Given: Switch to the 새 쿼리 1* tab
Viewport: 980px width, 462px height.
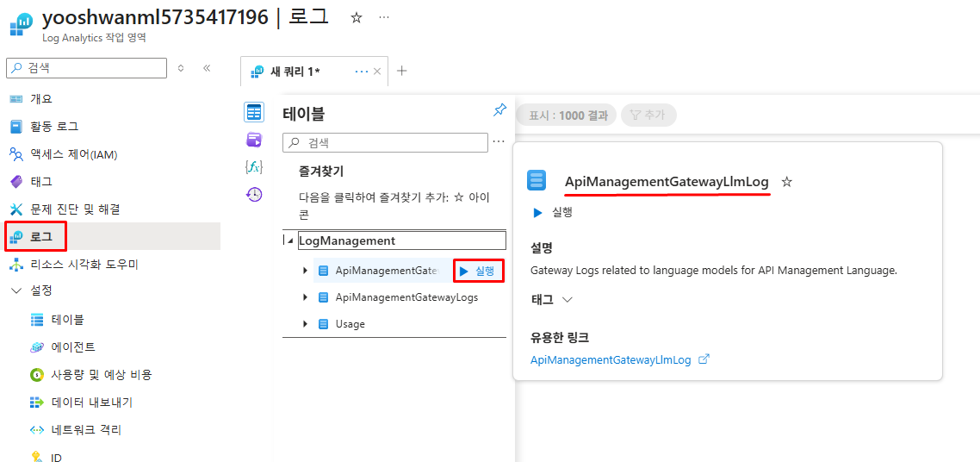Looking at the screenshot, I should tap(295, 72).
